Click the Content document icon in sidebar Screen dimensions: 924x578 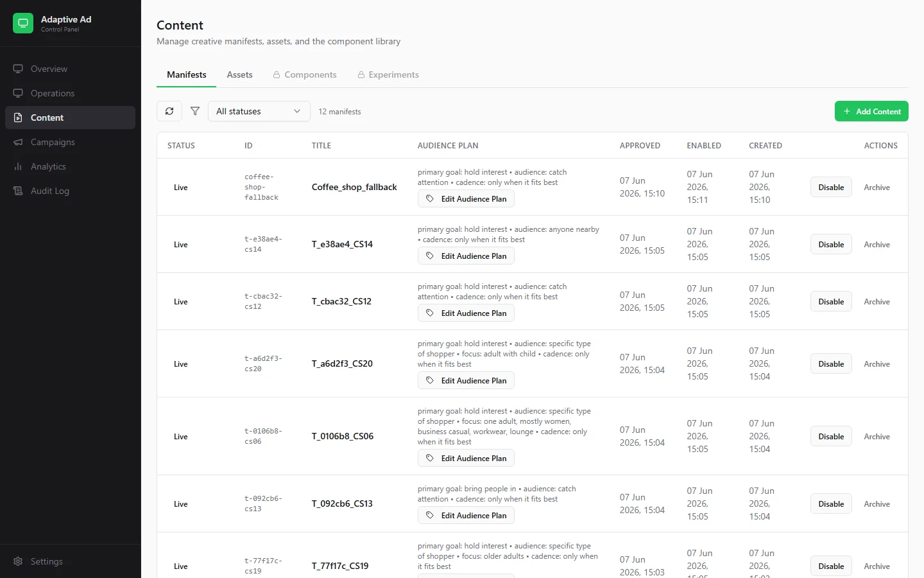coord(18,118)
